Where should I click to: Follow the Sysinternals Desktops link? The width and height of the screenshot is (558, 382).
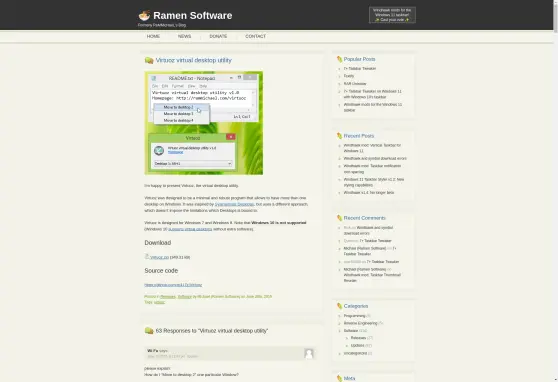(x=235, y=204)
